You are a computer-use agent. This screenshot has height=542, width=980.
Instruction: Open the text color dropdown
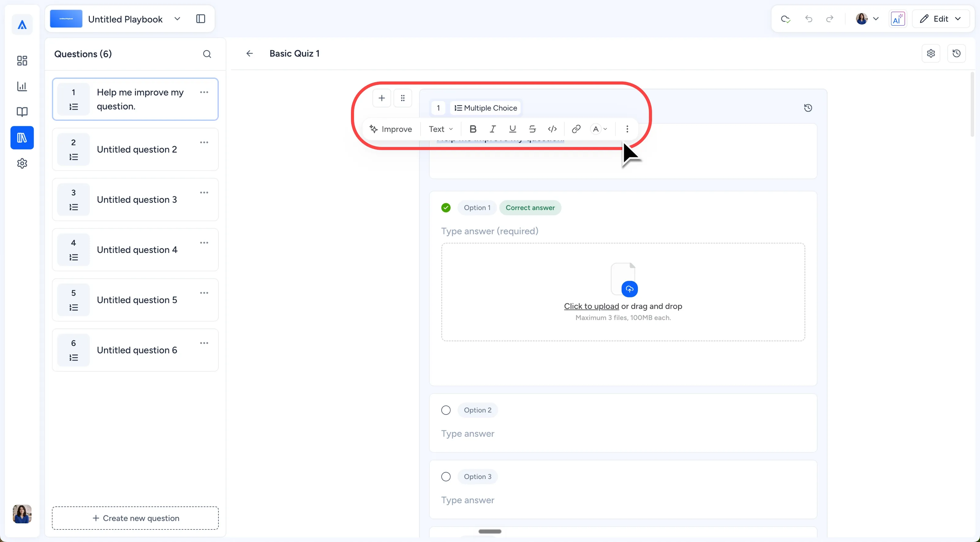[599, 129]
